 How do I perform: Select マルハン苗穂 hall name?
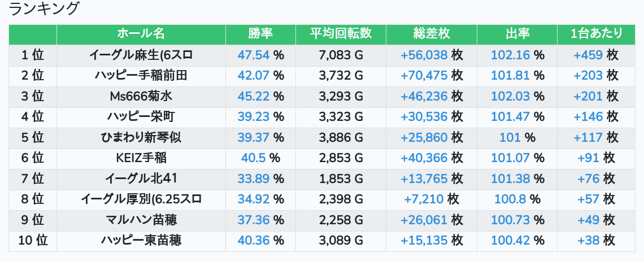coord(141,220)
